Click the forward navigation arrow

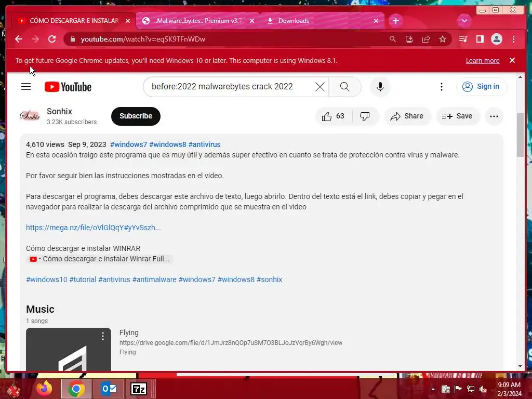click(x=35, y=39)
